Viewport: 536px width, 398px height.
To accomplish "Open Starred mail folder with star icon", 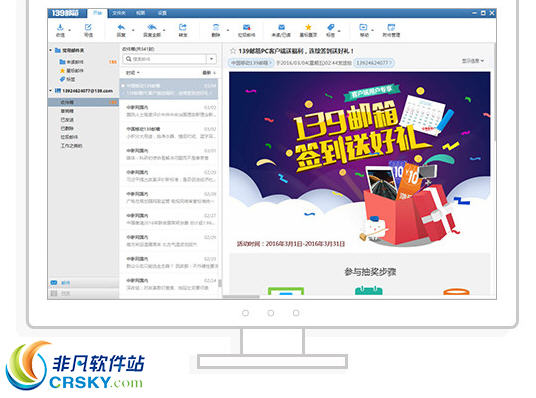I will pos(71,70).
